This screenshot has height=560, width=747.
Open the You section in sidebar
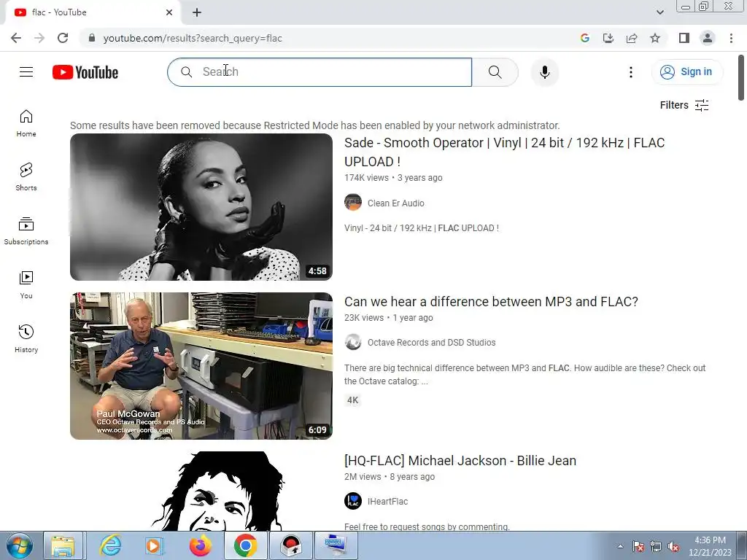click(26, 285)
